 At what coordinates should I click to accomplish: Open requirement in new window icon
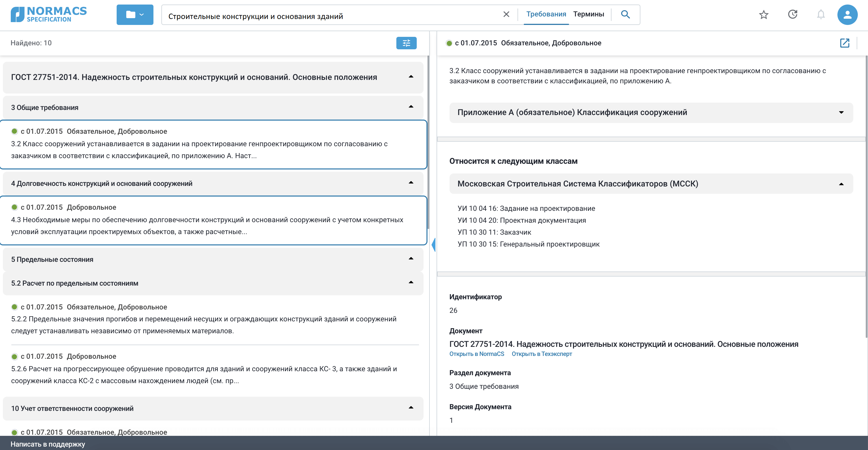coord(845,43)
